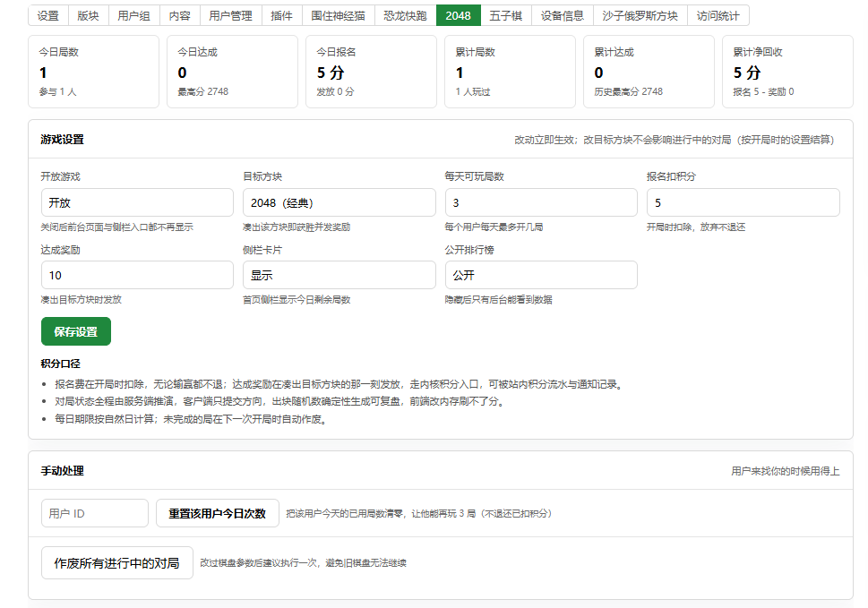Click the bullet starting 报名费在开局时扣除
The image size is (868, 608).
pyautogui.click(x=339, y=384)
